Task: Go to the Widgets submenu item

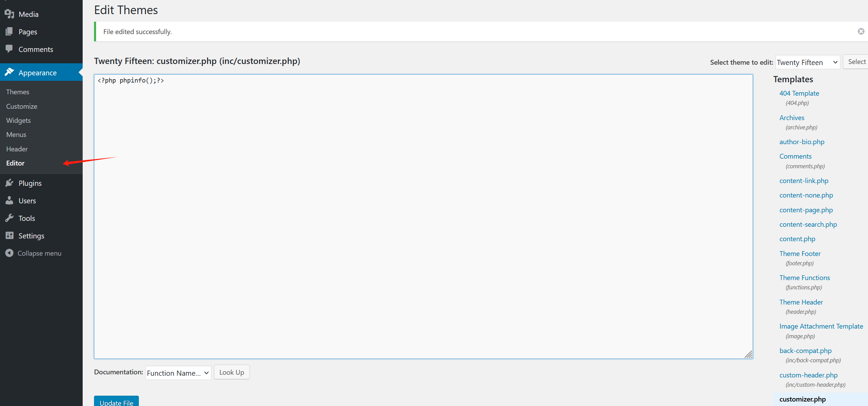Action: point(18,120)
